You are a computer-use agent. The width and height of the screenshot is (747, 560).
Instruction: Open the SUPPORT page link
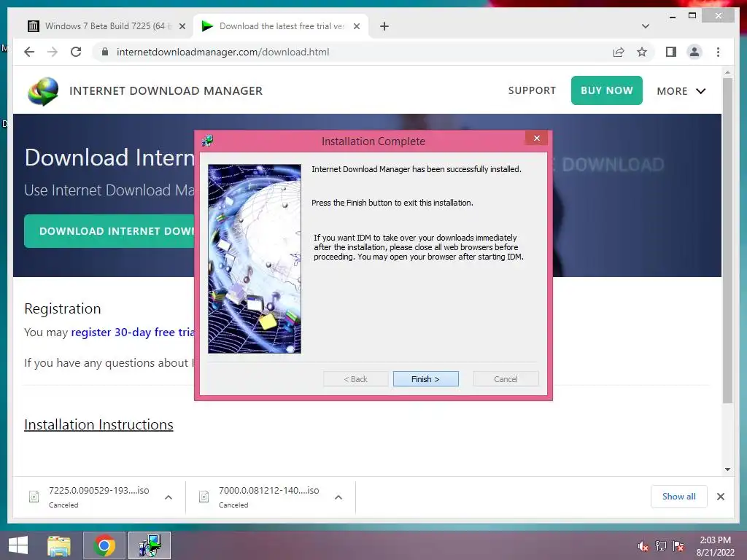(532, 90)
